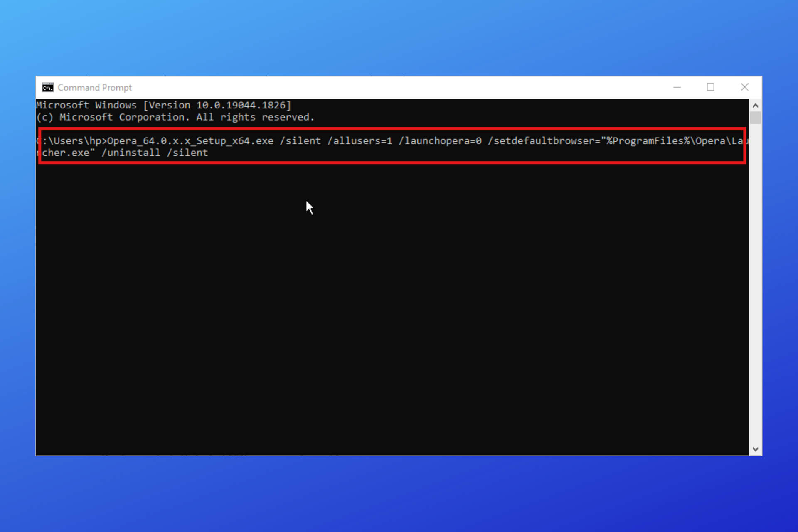Click on the Opera_64.0 setup command line
798x532 pixels.
(392, 147)
